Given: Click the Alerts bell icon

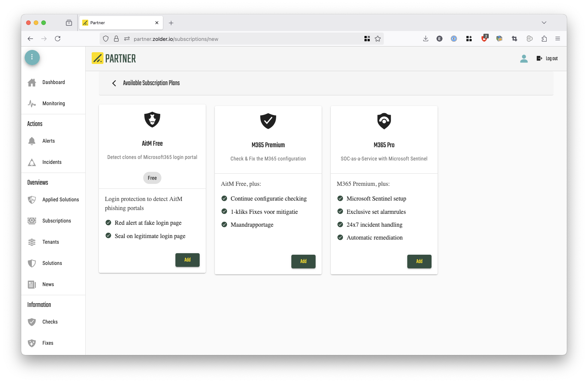Looking at the screenshot, I should click(x=32, y=141).
